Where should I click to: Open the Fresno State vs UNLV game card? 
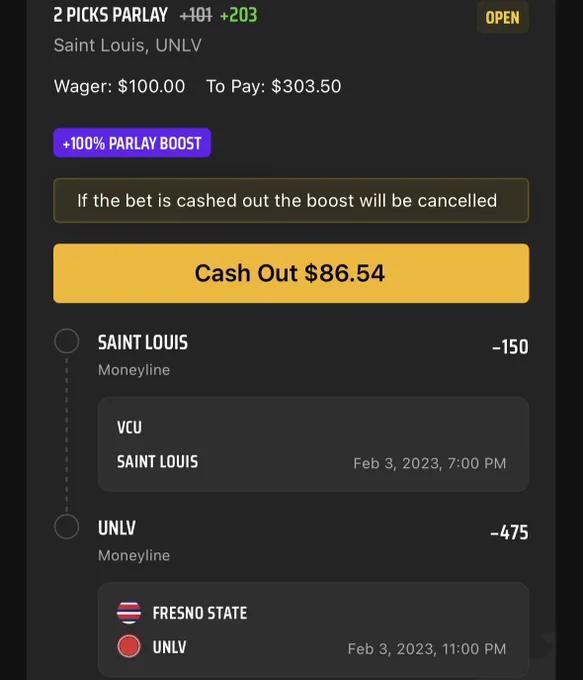coord(313,630)
